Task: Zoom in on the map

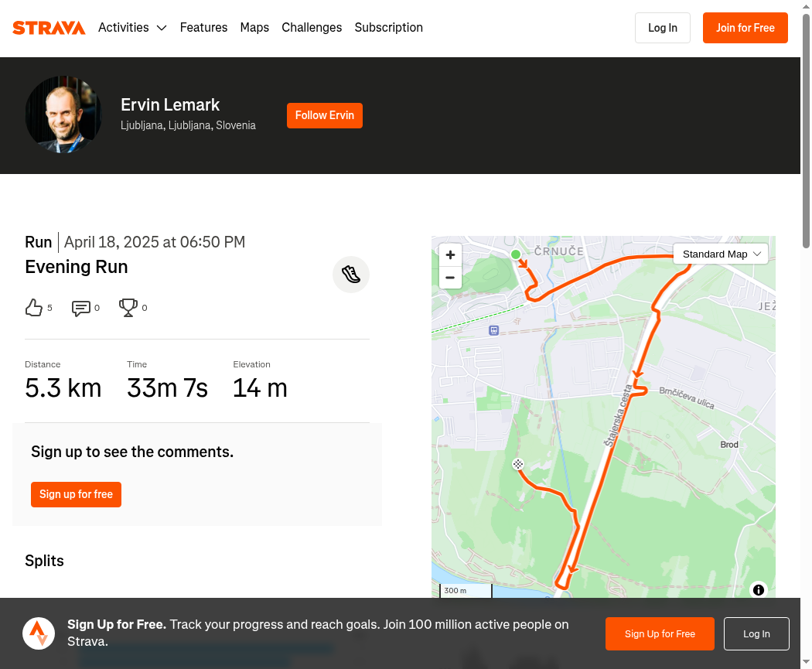Action: (450, 254)
